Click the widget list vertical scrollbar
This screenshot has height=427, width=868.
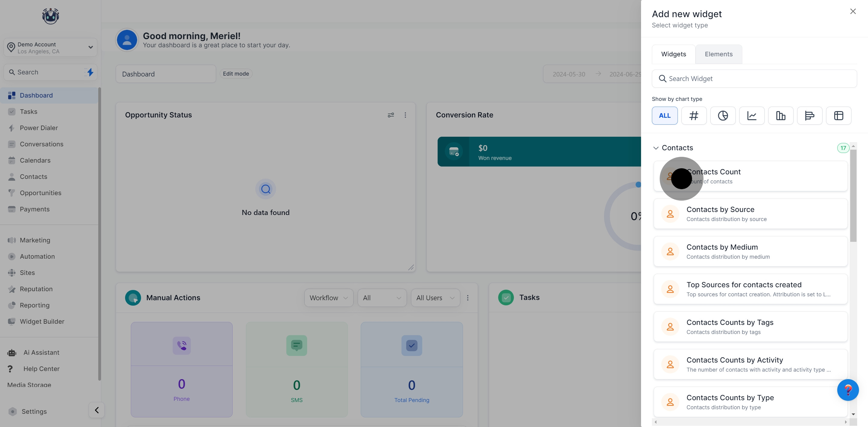pos(853,195)
